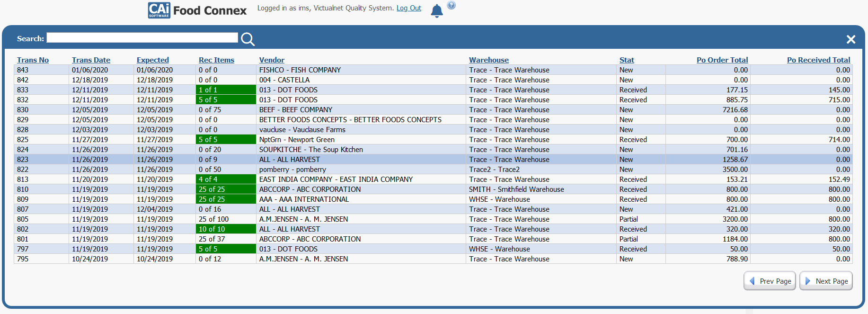Sort table by Rec Items
Image resolution: width=868 pixels, height=314 pixels.
(x=216, y=60)
